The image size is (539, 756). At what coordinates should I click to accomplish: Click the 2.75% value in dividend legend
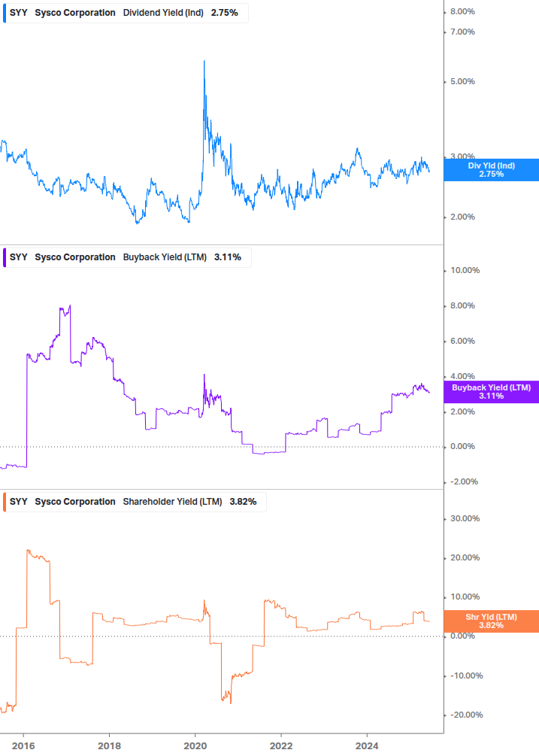225,13
